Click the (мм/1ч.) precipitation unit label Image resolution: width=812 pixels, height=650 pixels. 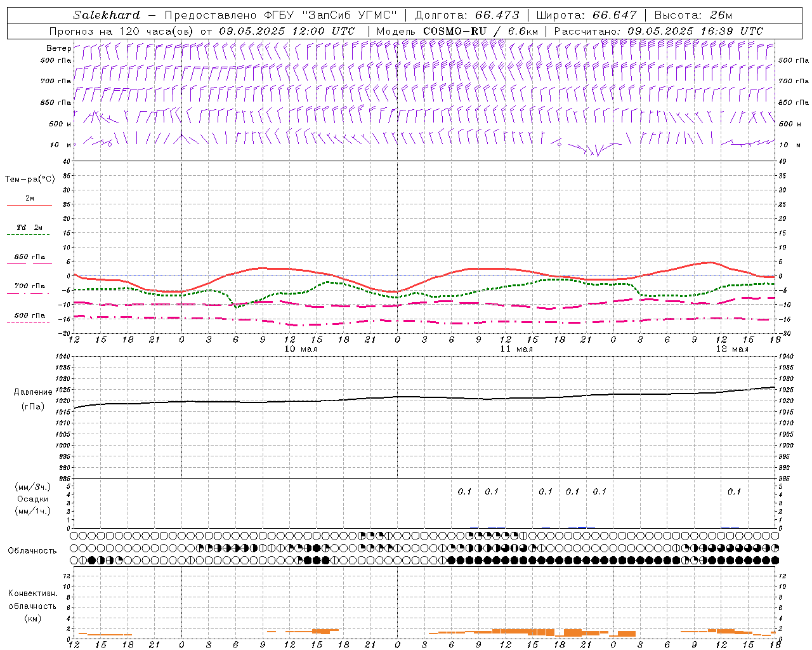[33, 511]
